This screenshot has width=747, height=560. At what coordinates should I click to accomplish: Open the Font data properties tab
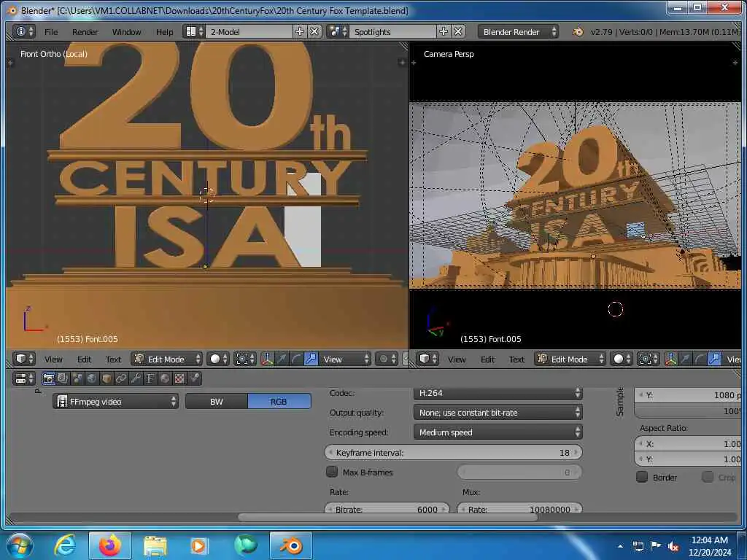coord(150,378)
